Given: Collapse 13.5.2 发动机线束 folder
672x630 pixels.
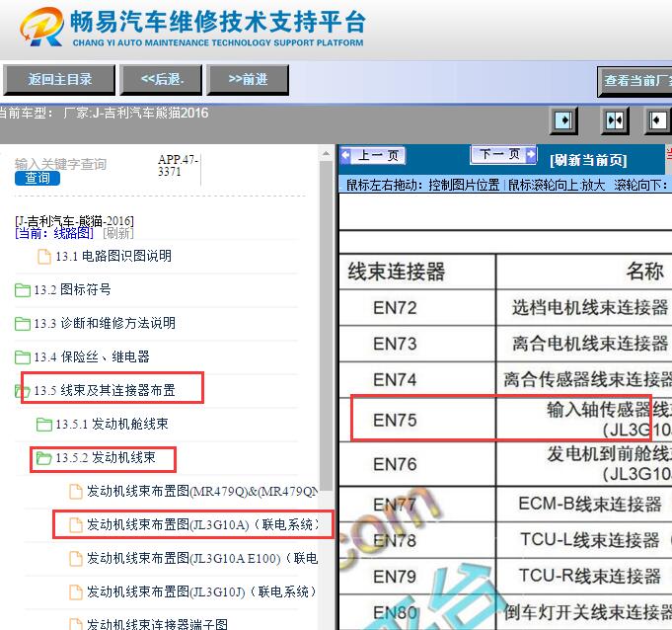Looking at the screenshot, I should (106, 458).
